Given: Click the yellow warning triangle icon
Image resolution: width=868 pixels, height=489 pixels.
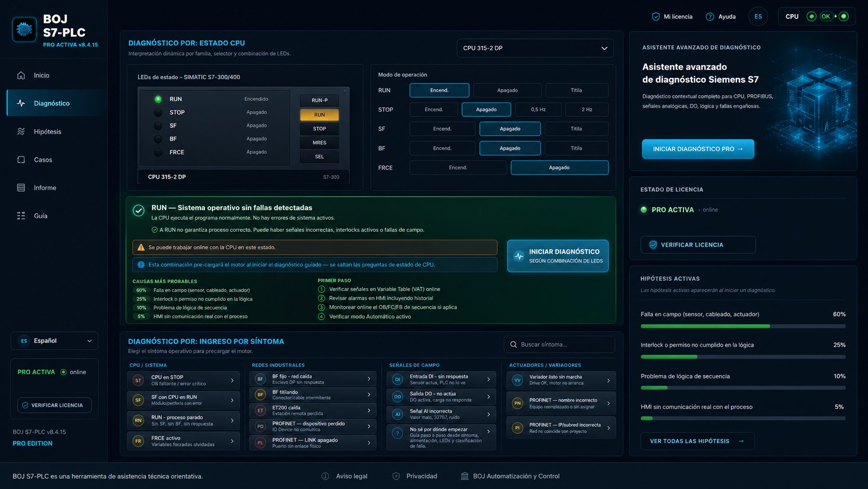Looking at the screenshot, I should [141, 247].
